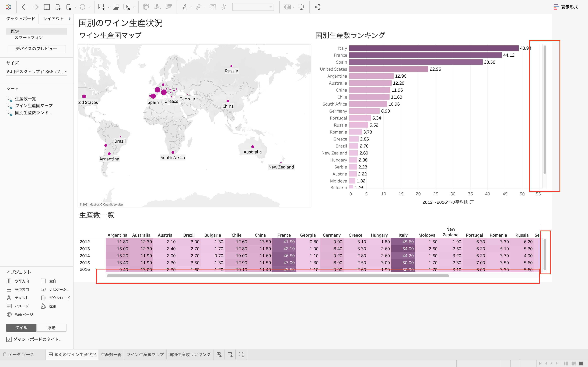This screenshot has height=367, width=588.
Task: Swap rows and columns with the toolbar icon
Action: click(x=146, y=7)
